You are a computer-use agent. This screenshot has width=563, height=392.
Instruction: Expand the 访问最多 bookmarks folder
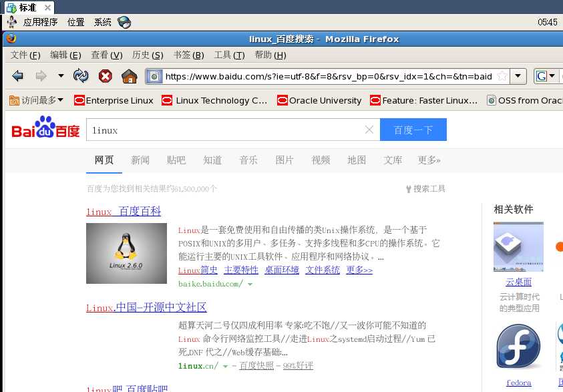coord(36,101)
